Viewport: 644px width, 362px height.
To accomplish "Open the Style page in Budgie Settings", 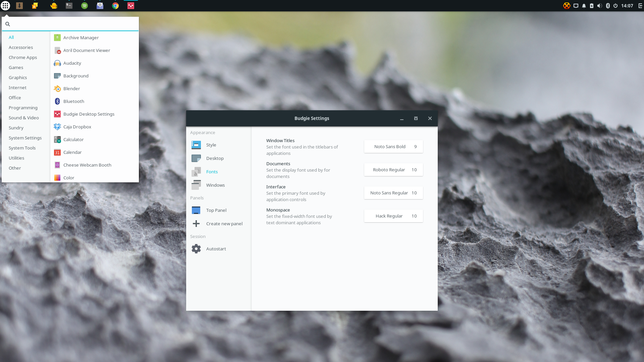I will click(x=219, y=145).
